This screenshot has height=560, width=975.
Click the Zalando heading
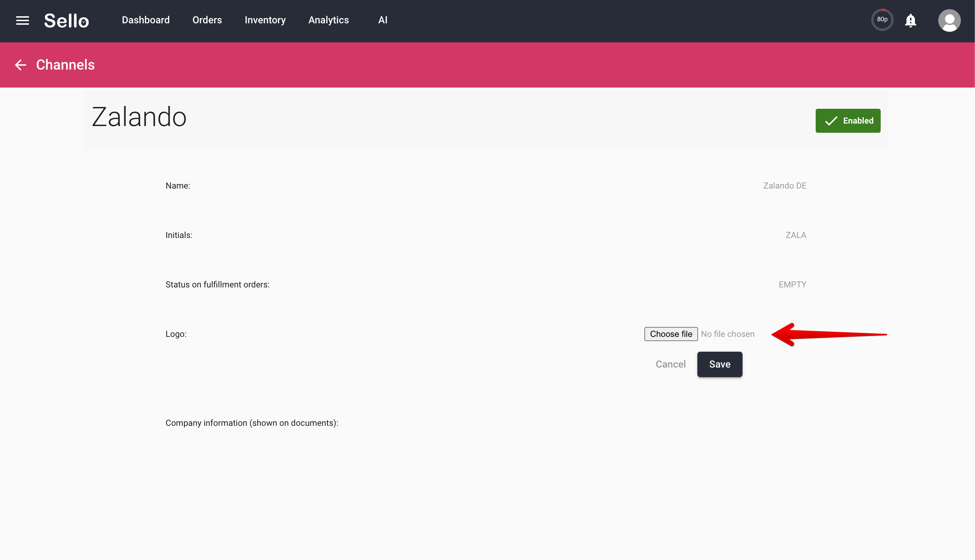(x=139, y=117)
